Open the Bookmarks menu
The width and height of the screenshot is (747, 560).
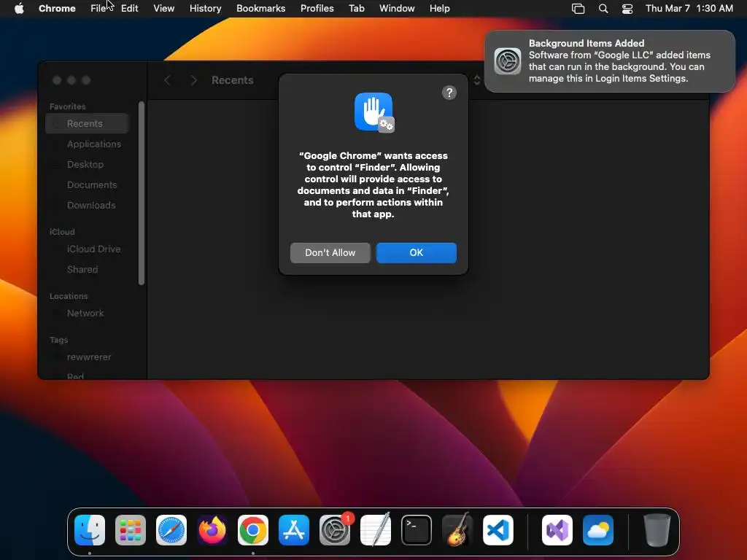tap(261, 9)
